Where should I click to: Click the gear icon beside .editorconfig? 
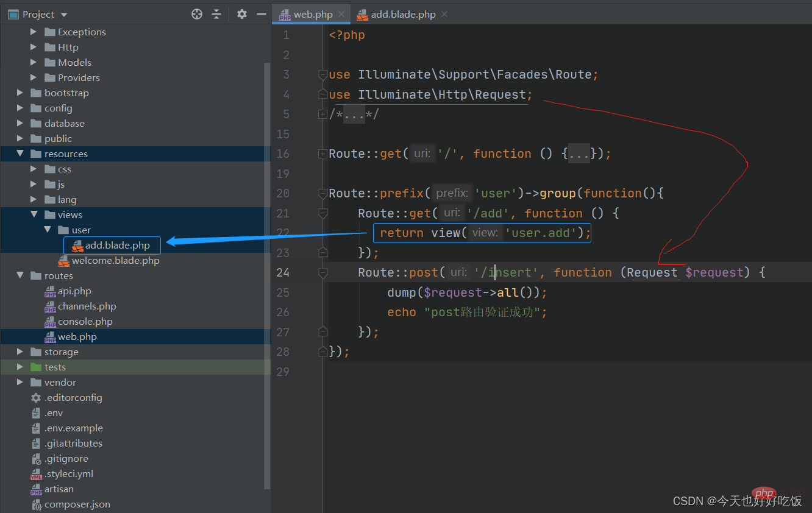click(x=36, y=397)
